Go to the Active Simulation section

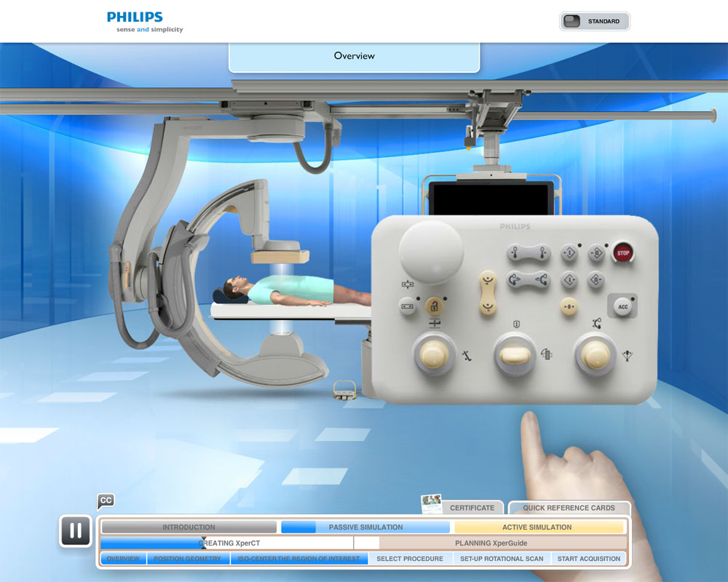pyautogui.click(x=537, y=527)
